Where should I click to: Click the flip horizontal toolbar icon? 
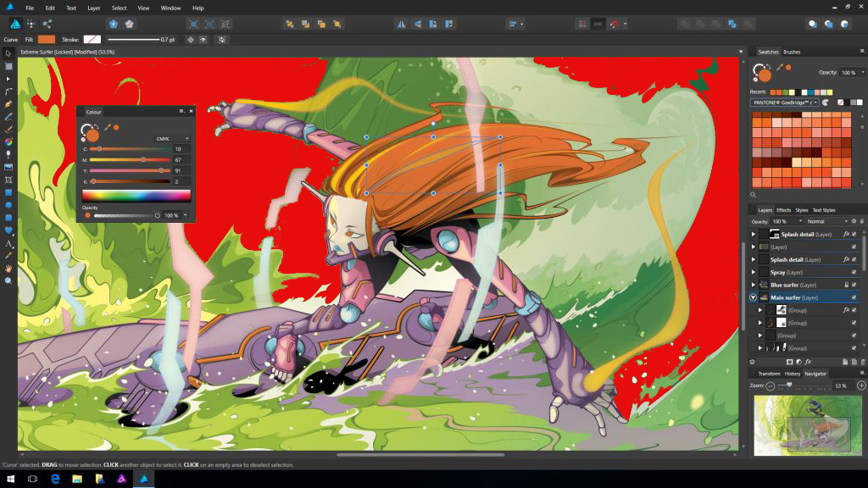(401, 24)
